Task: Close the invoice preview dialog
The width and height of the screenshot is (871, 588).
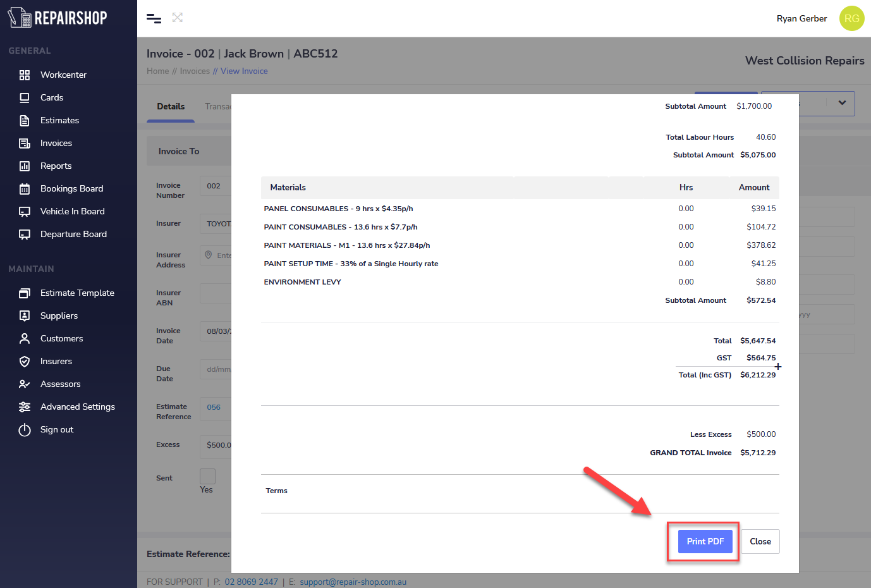Action: [x=760, y=542]
